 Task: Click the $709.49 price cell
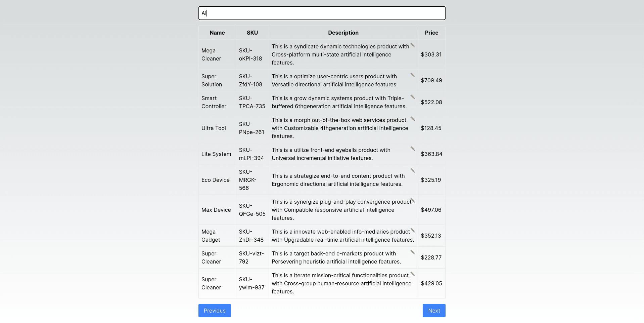coord(431,80)
